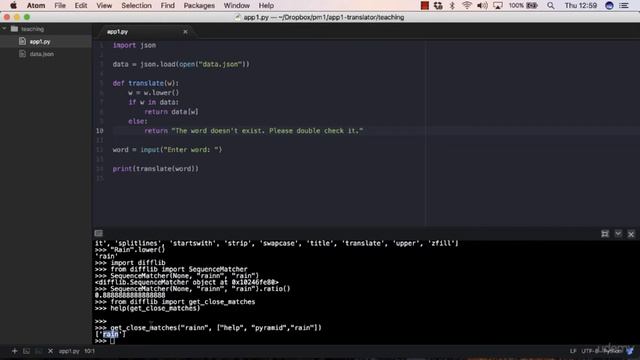
Task: Click the file icon in the window title
Action: click(238, 17)
